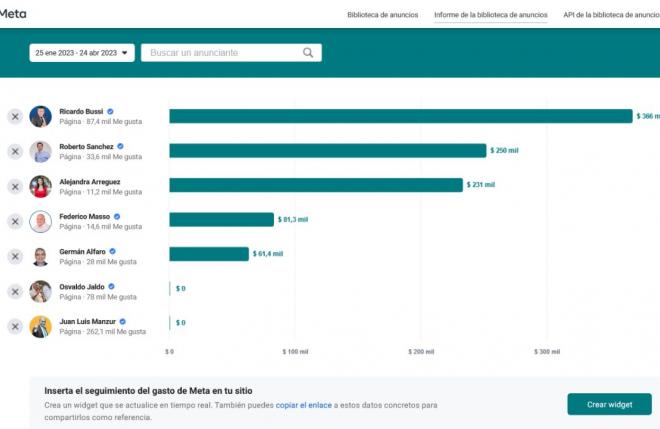This screenshot has height=429, width=660.
Task: Click verified badge next to Roberto Sanchez
Action: tap(120, 147)
